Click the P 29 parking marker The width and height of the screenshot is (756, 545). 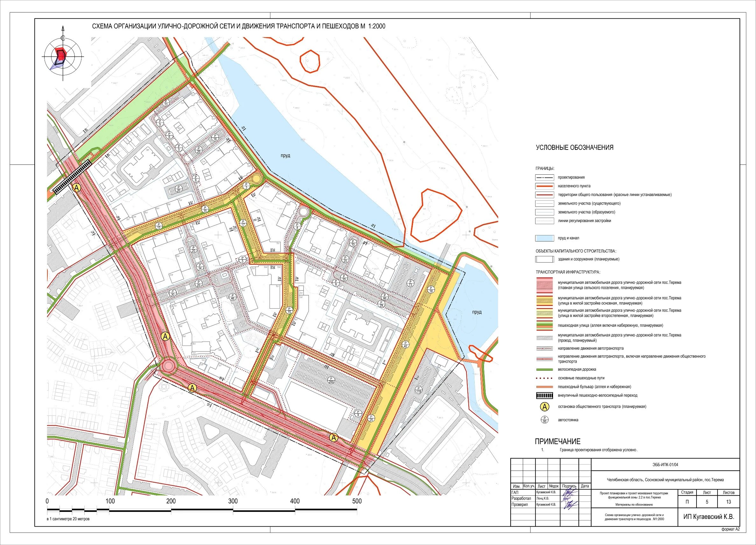click(382, 304)
